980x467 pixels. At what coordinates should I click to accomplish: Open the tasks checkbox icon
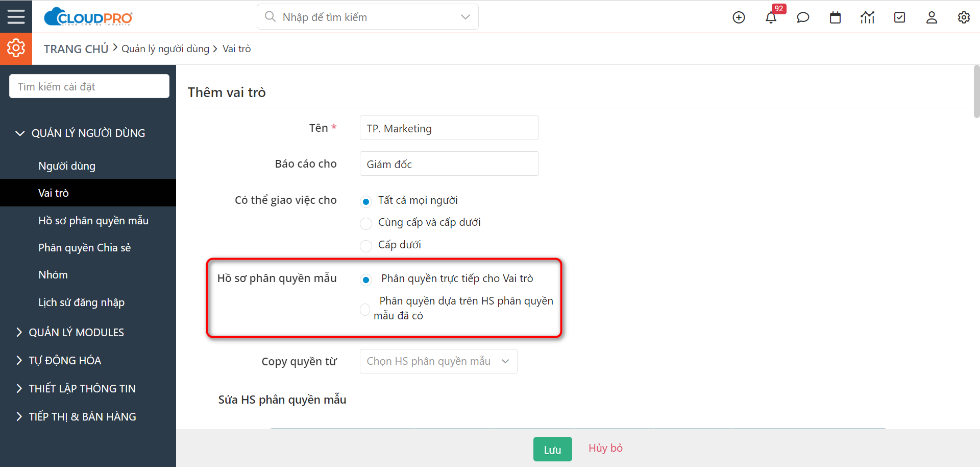[899, 17]
